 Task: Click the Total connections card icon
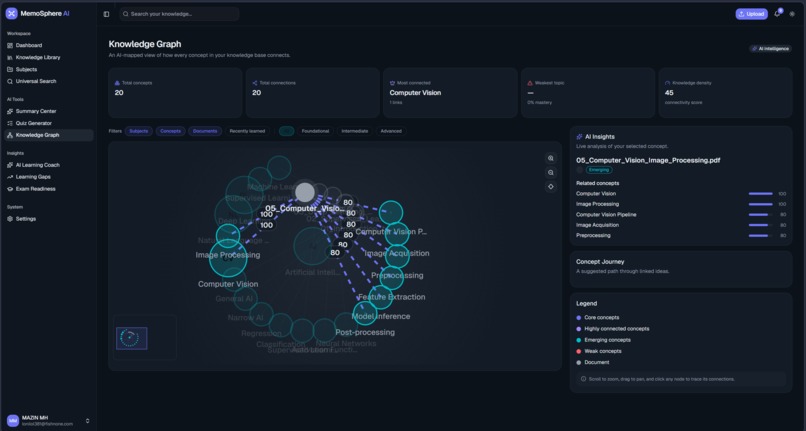(x=254, y=83)
